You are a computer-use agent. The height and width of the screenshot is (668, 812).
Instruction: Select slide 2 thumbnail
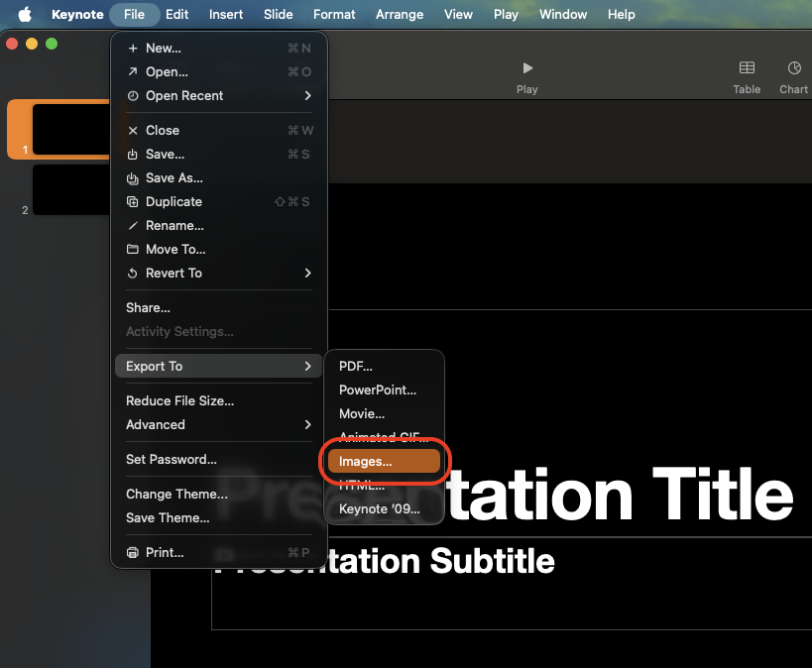(71, 190)
